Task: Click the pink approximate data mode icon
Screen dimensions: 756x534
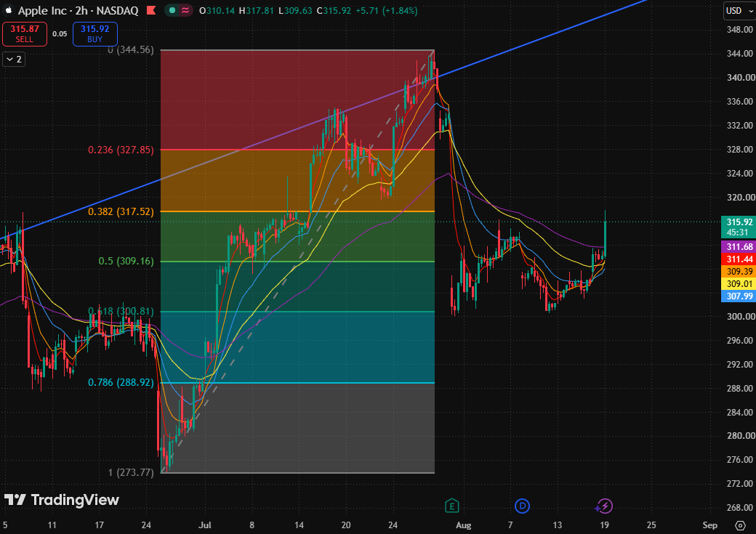Action: (x=185, y=10)
